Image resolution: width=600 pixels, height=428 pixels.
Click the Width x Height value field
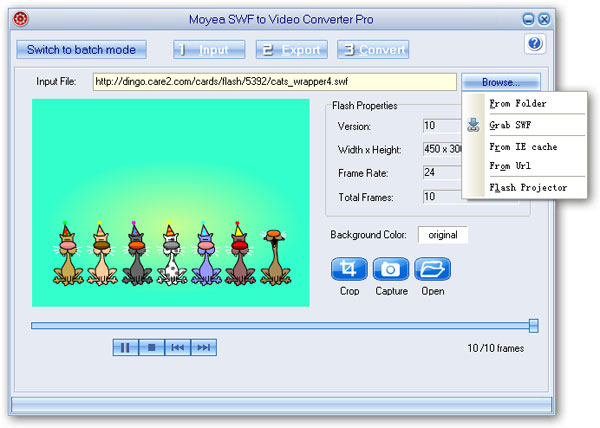tap(442, 149)
